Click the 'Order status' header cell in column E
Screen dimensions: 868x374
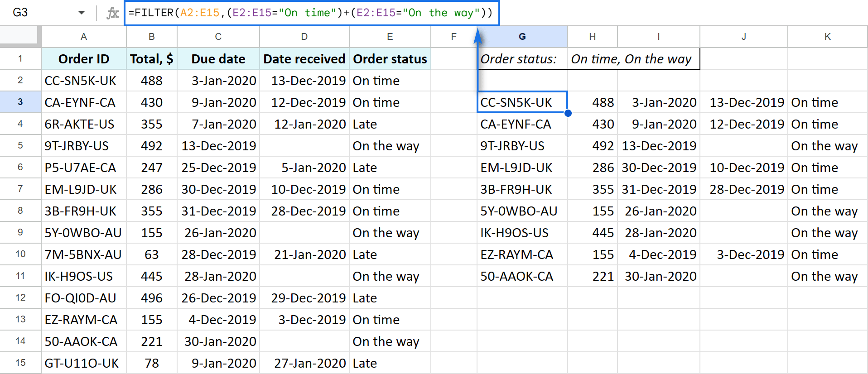click(390, 59)
